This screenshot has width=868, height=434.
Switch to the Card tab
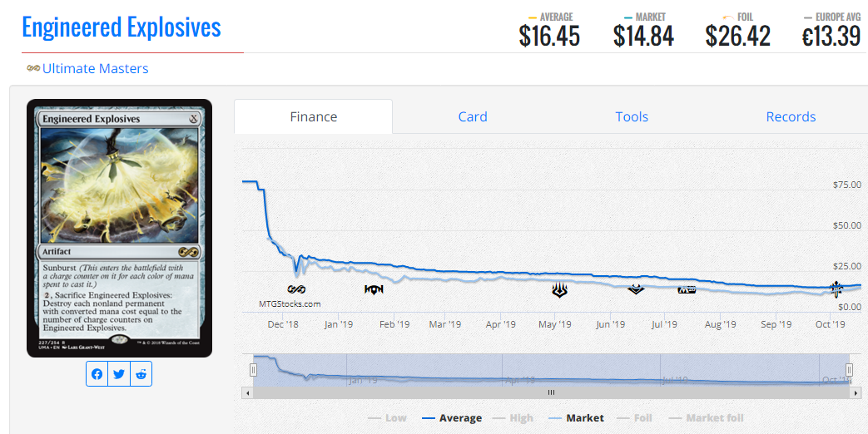click(473, 116)
